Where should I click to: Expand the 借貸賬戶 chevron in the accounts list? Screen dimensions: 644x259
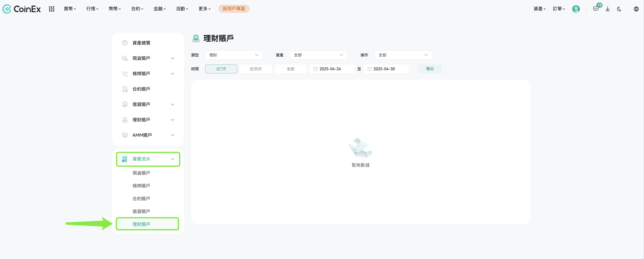tap(173, 105)
